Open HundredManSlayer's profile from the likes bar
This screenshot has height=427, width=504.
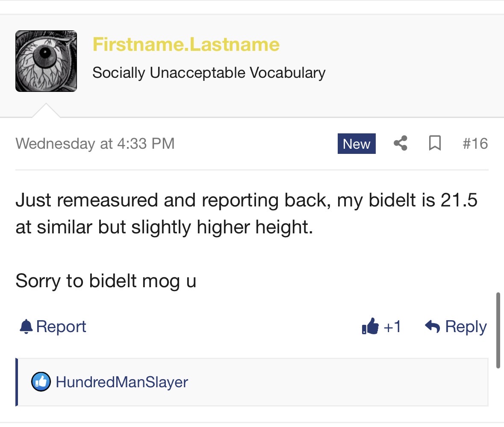[x=122, y=382]
